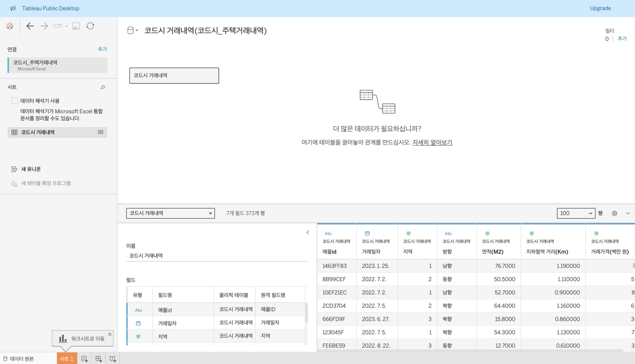The image size is (635, 364).
Task: Select the 데이터 원본 tab
Action: click(19, 359)
